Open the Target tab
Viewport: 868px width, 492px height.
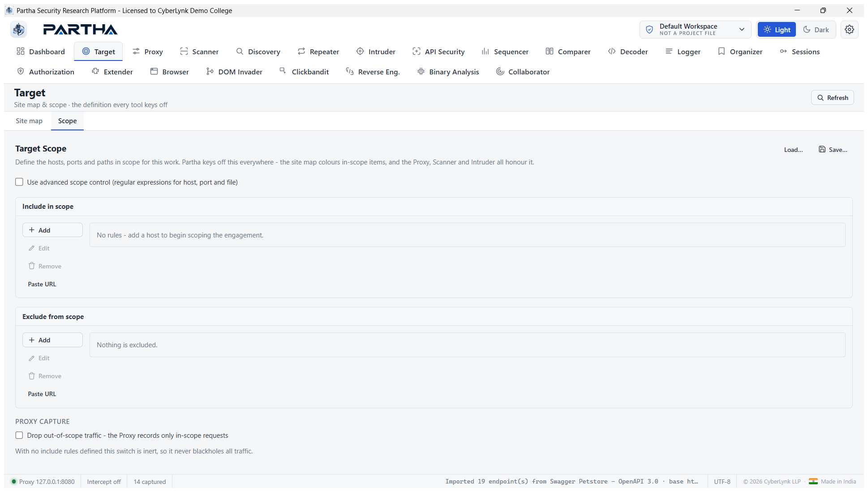click(99, 52)
